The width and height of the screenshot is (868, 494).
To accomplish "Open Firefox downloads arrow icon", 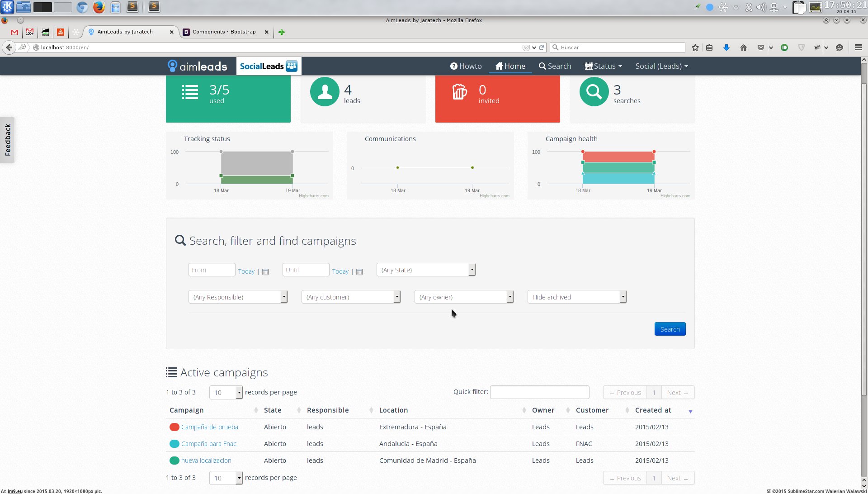I will pos(726,47).
